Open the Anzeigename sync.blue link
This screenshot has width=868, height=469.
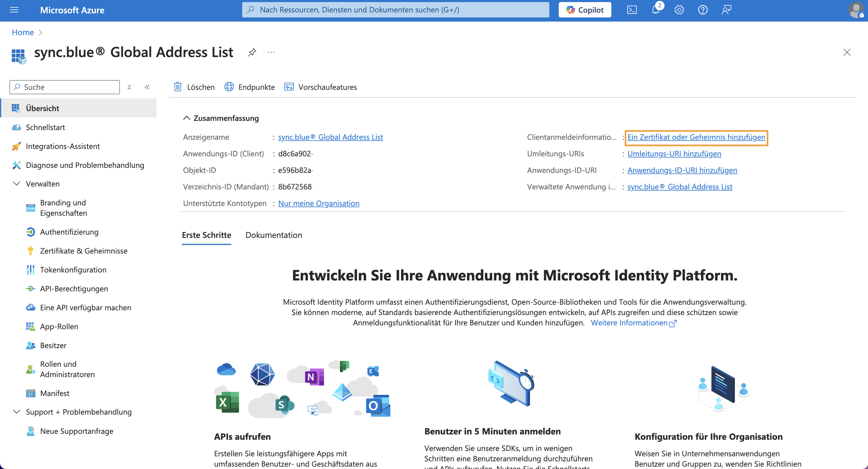point(330,137)
